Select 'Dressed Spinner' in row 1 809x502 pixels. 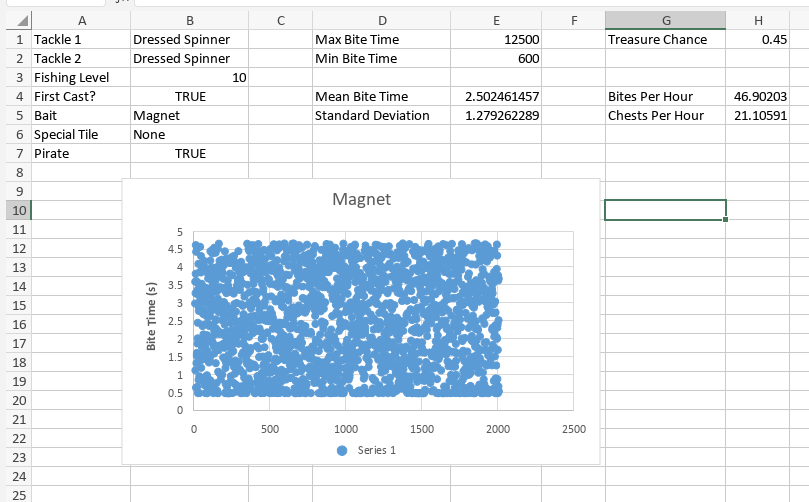(x=190, y=40)
